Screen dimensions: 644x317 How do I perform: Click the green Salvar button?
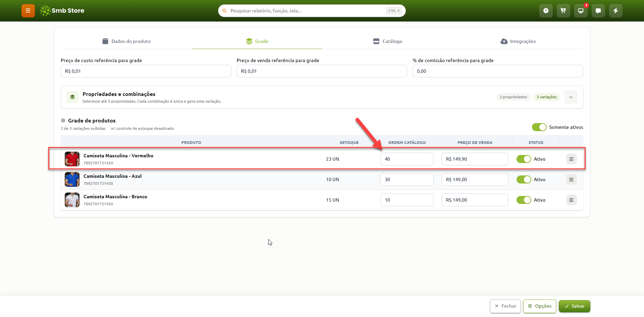pos(575,306)
